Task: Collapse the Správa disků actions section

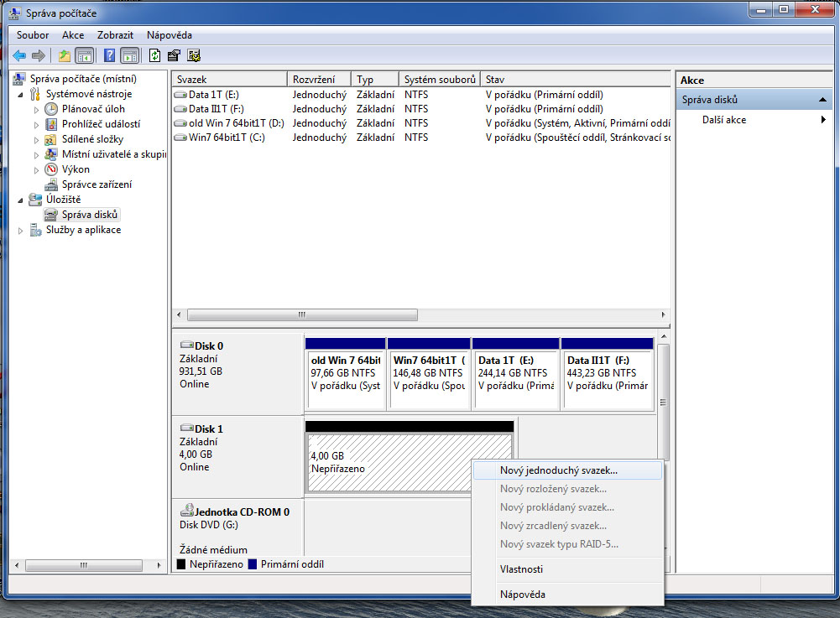Action: (x=822, y=100)
